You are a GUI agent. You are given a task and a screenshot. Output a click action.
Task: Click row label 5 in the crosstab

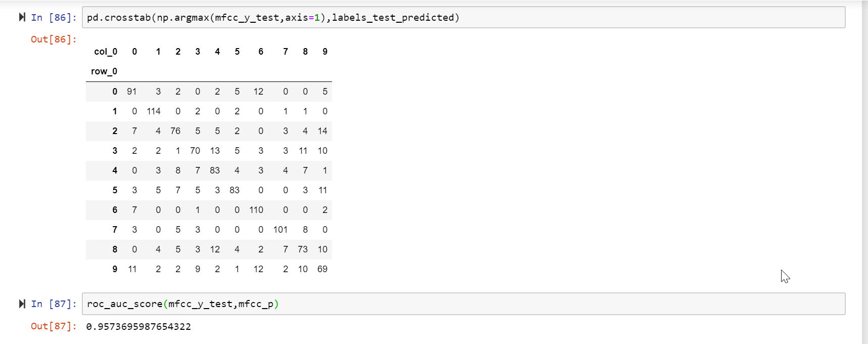115,190
